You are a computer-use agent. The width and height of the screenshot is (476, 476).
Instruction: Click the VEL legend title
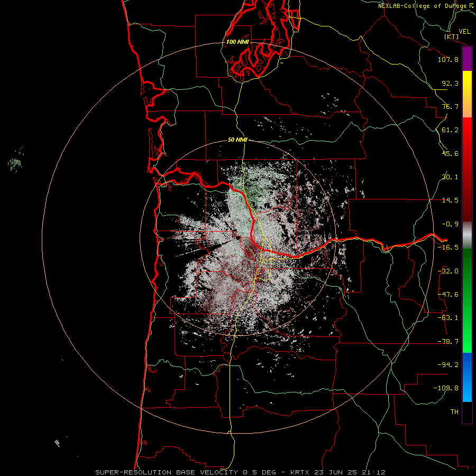point(464,32)
